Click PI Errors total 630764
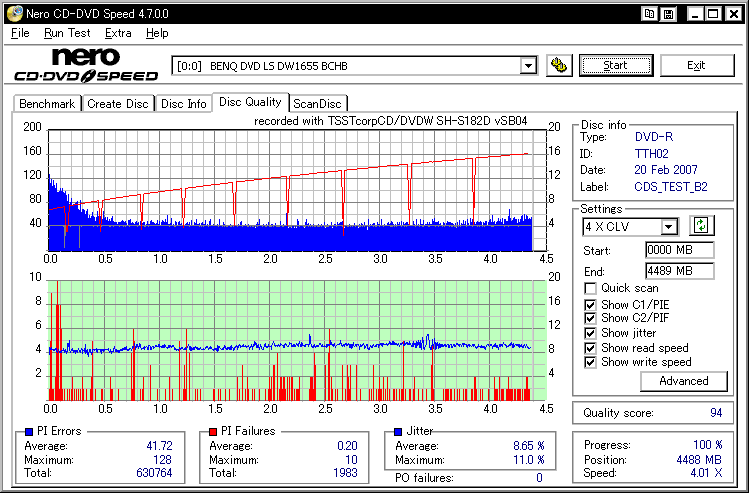The height and width of the screenshot is (493, 749). pyautogui.click(x=154, y=473)
